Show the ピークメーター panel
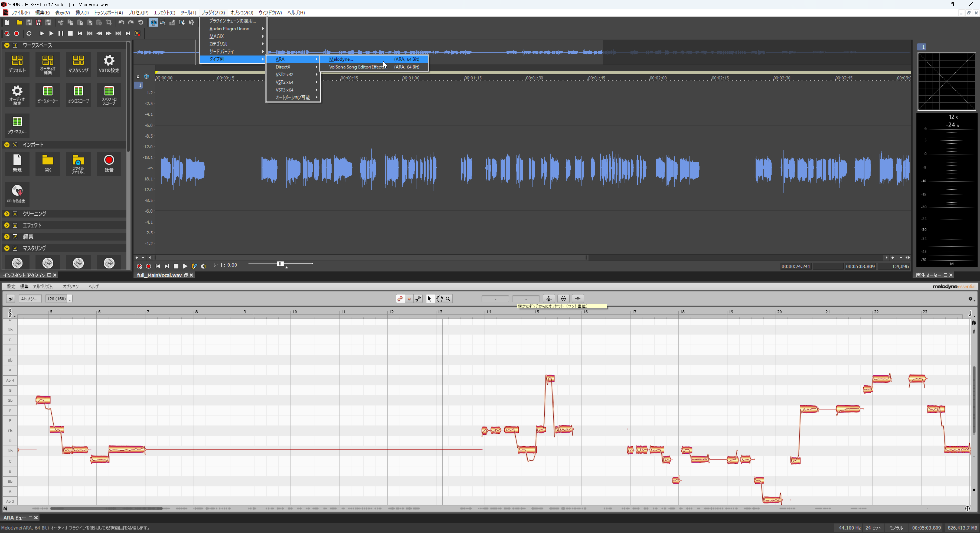The width and height of the screenshot is (980, 533). [47, 95]
